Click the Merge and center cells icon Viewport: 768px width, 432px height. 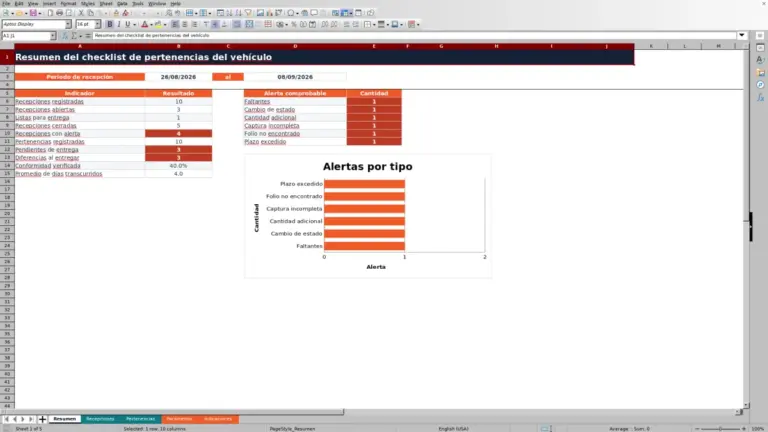[249, 24]
